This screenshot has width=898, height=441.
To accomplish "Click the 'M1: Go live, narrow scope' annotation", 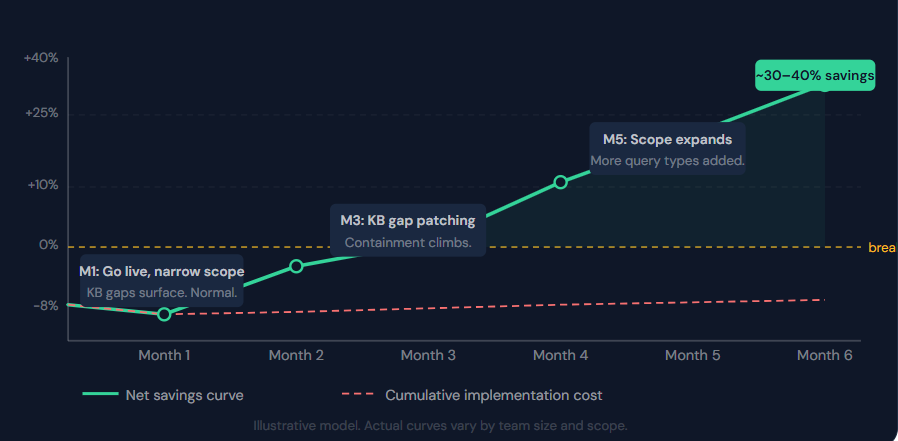I will (161, 282).
